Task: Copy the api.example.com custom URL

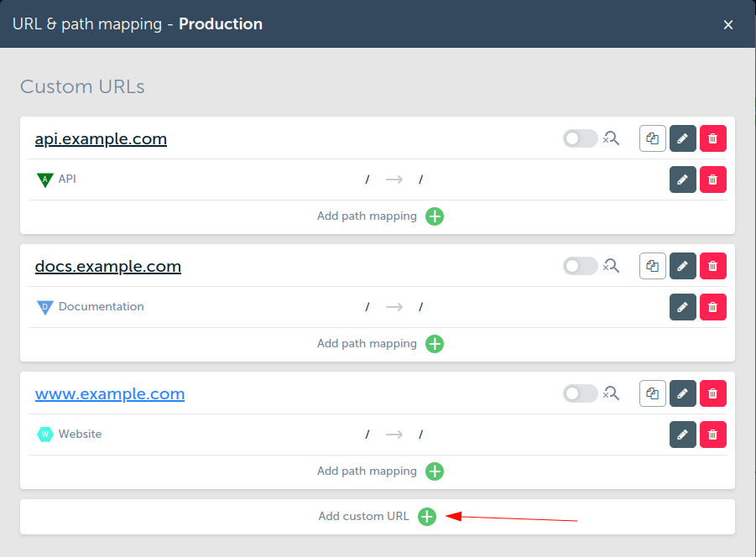Action: (x=653, y=139)
